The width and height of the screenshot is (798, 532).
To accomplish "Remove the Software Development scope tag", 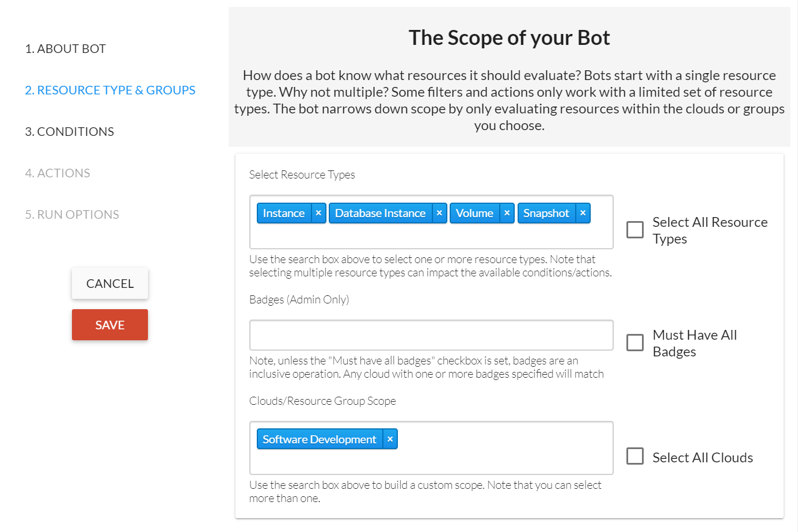I will pyautogui.click(x=390, y=439).
